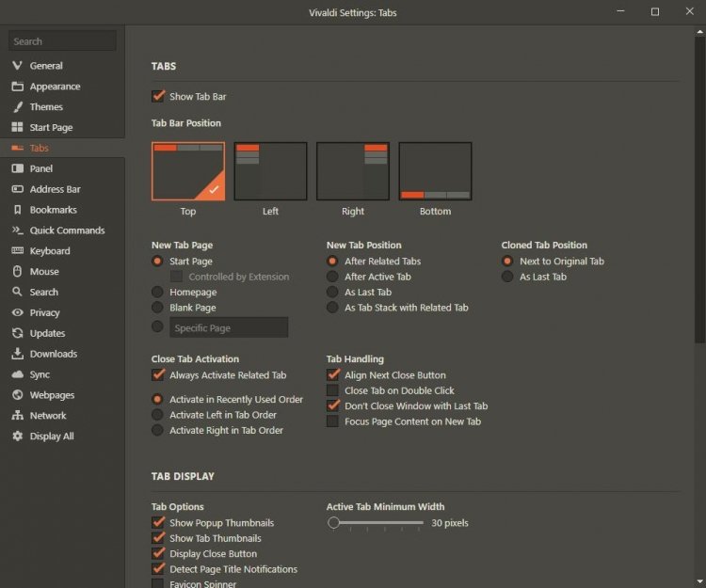Select Top tab bar position thumbnail
This screenshot has height=588, width=706.
188,171
